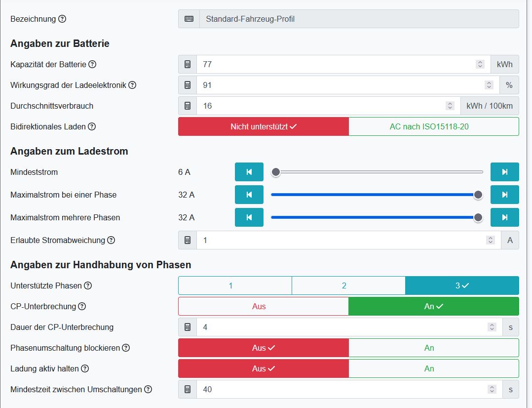
Task: Click the Mindeststrom slider handle
Action: point(276,172)
